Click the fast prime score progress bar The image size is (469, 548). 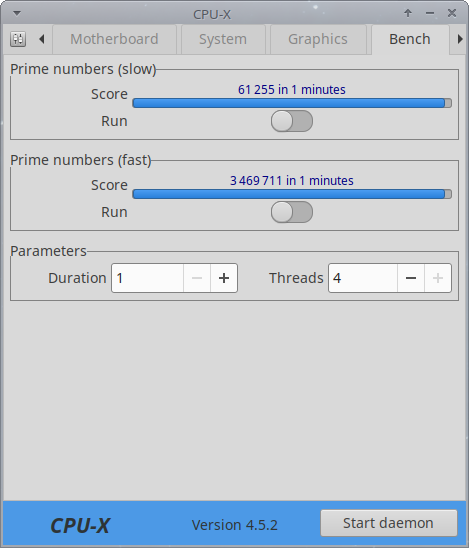coord(292,194)
